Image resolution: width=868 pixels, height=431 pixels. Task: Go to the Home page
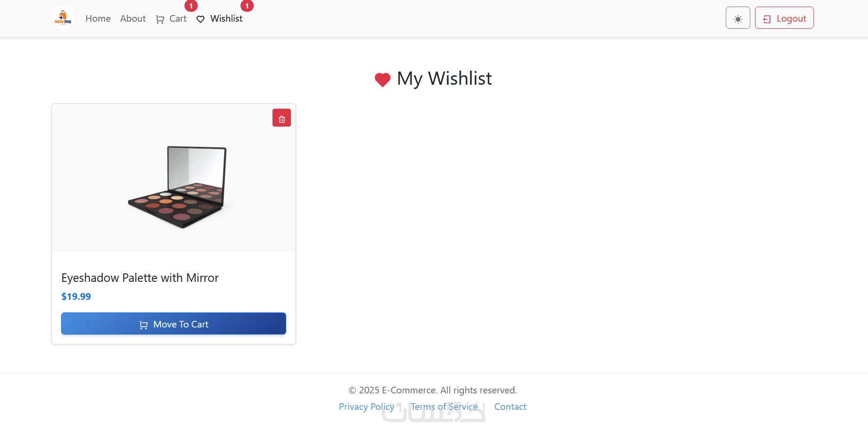click(x=98, y=18)
